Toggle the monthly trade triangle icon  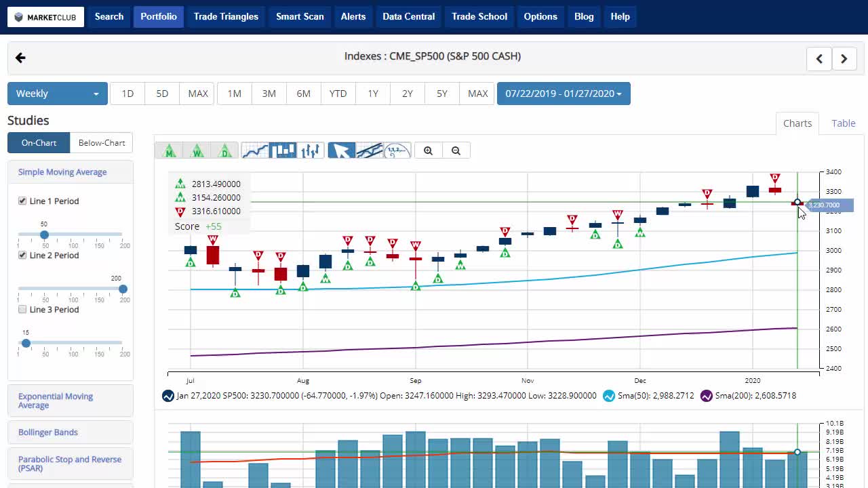pyautogui.click(x=170, y=150)
